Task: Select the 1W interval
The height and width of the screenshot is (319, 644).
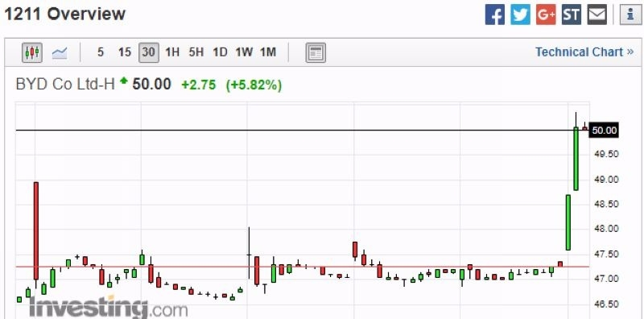Action: [x=244, y=52]
